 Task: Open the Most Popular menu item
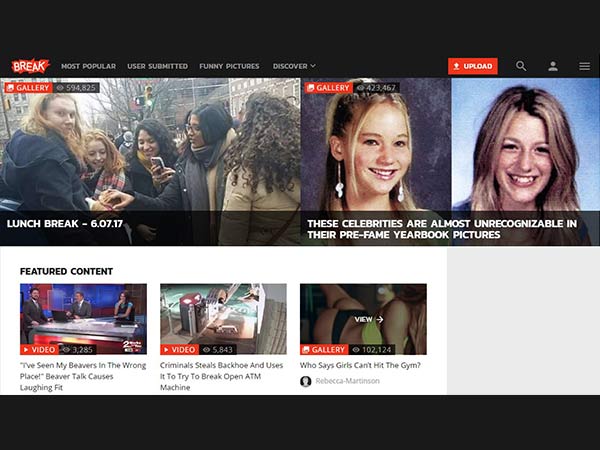coord(88,66)
